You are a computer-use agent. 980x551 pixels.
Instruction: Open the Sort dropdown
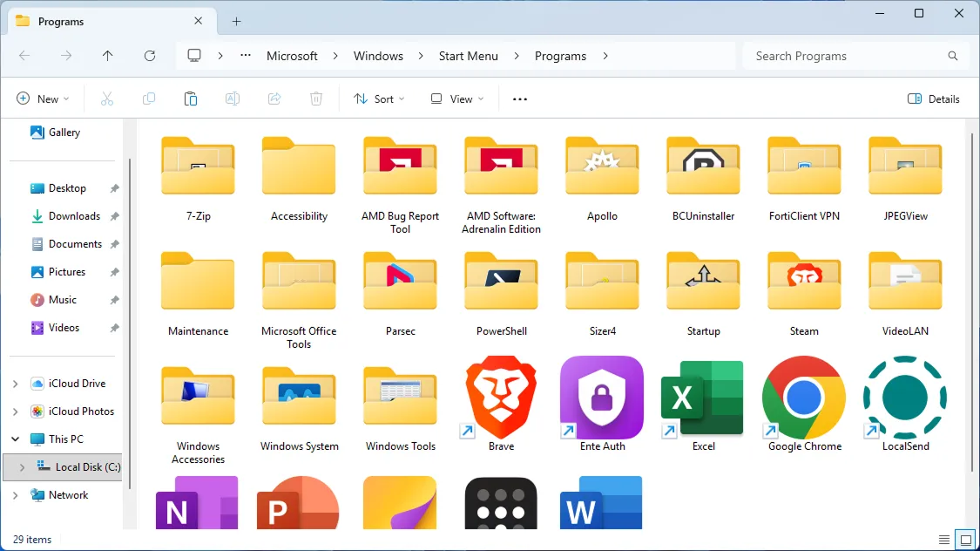click(379, 99)
